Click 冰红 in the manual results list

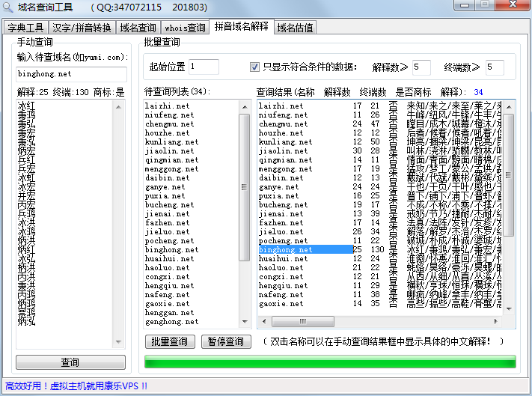(26, 106)
